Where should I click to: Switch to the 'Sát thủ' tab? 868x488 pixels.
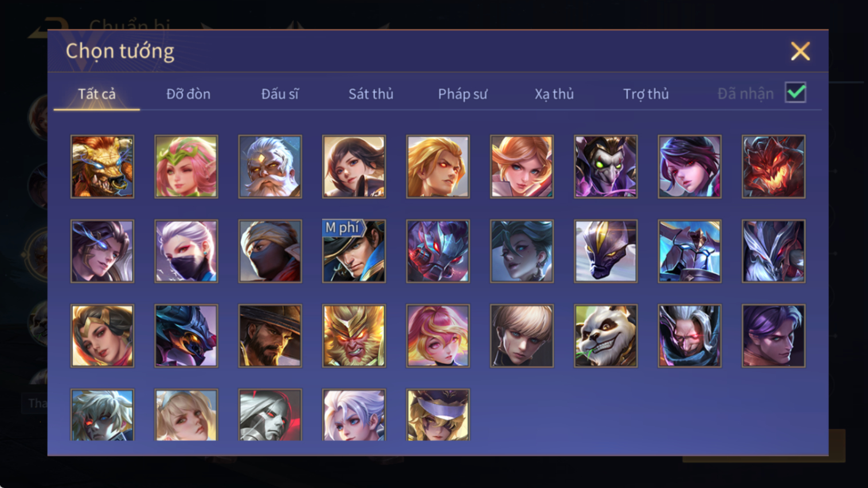[x=371, y=94]
